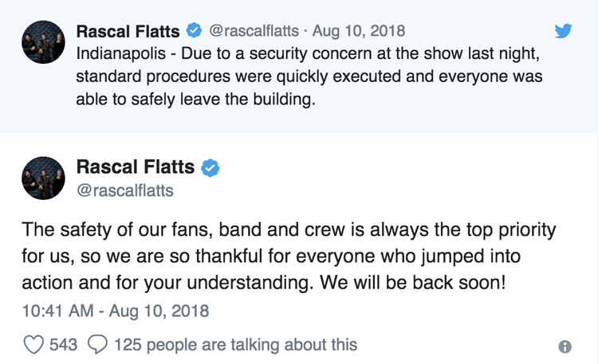Viewport: 598px width, 364px height.
Task: Open bold Rascal Flatts name in main tweet
Action: point(136,167)
